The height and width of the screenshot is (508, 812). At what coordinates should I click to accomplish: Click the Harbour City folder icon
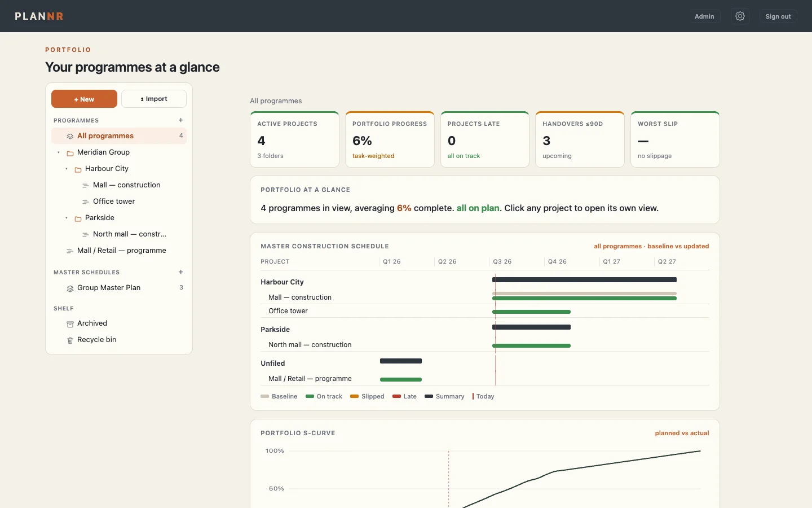coord(78,169)
